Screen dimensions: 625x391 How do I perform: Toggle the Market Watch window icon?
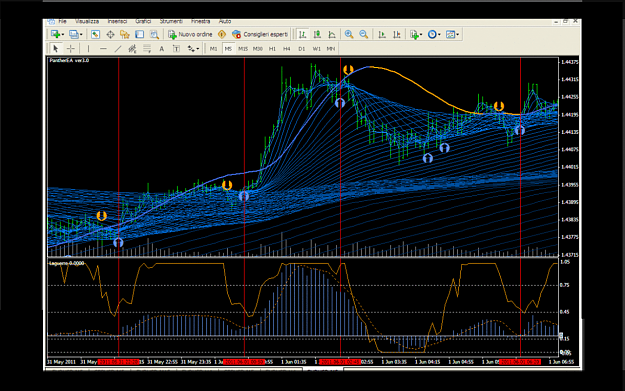tap(95, 35)
